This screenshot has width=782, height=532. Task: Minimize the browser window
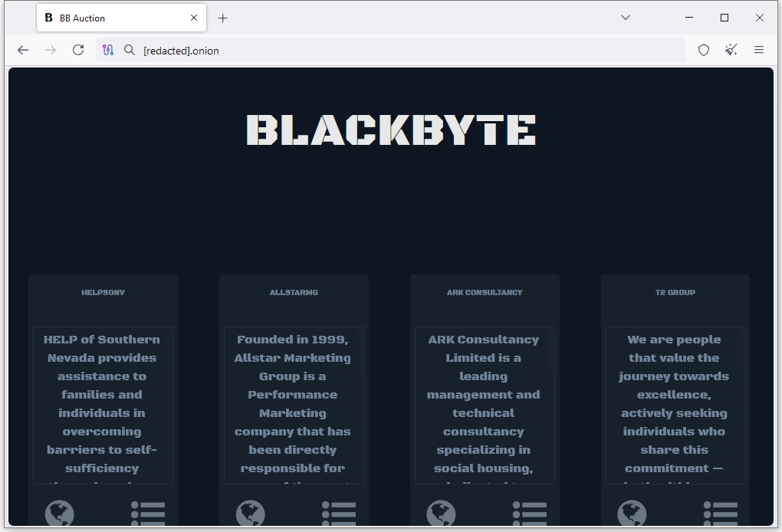pos(689,18)
